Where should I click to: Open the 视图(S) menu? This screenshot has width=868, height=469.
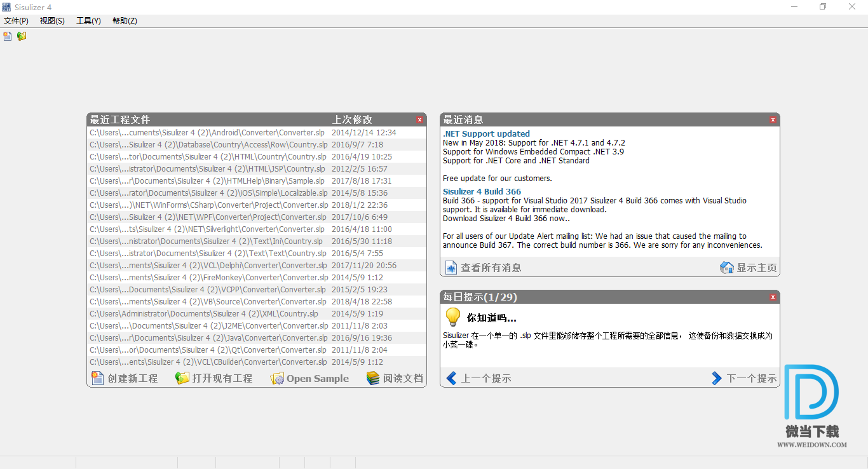coord(52,21)
